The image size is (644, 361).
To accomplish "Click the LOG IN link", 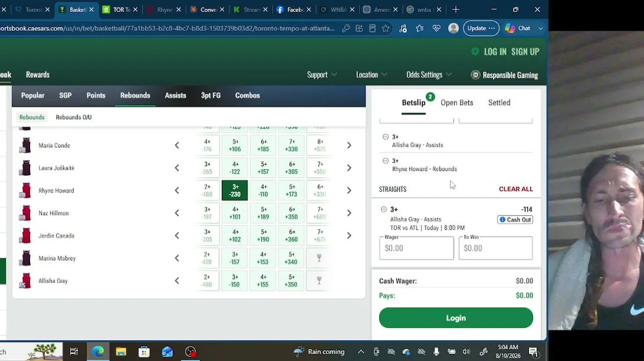I will click(x=495, y=52).
